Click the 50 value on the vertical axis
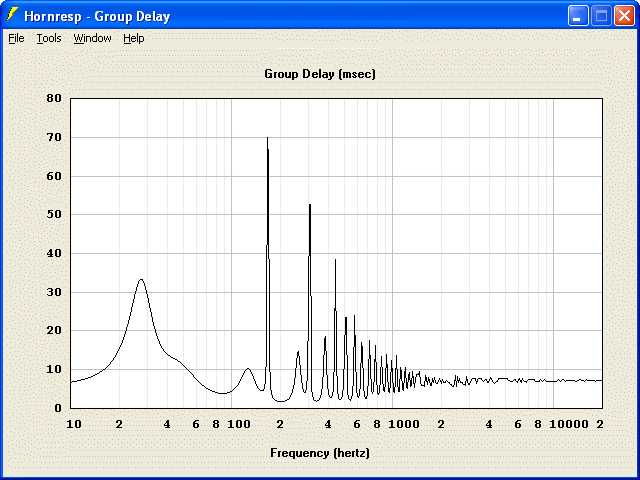640x480 pixels. click(54, 215)
